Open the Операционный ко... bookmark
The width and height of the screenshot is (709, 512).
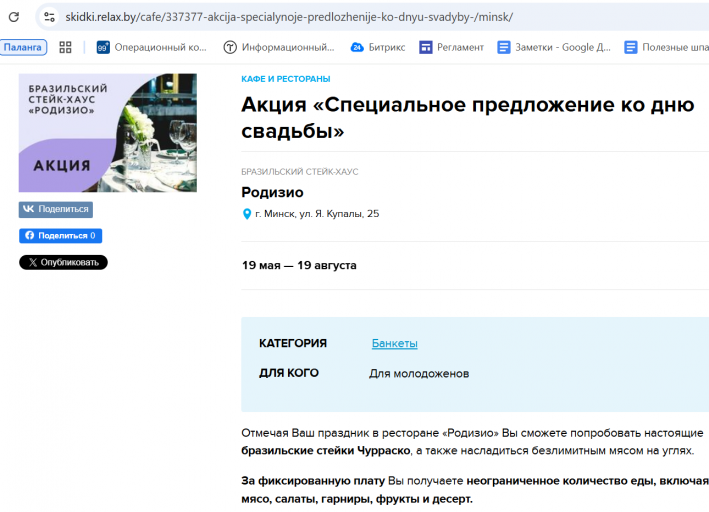click(x=151, y=47)
